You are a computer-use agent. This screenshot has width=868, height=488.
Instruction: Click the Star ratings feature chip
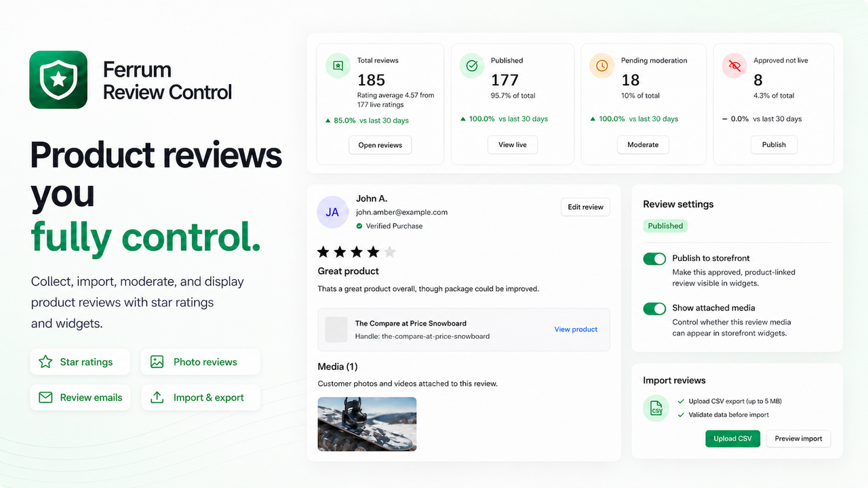tap(80, 362)
